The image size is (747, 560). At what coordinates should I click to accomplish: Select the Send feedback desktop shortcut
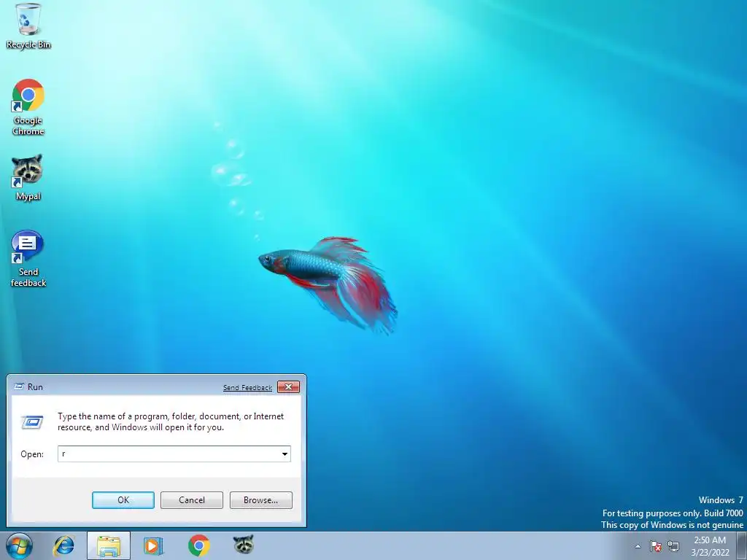coord(28,259)
